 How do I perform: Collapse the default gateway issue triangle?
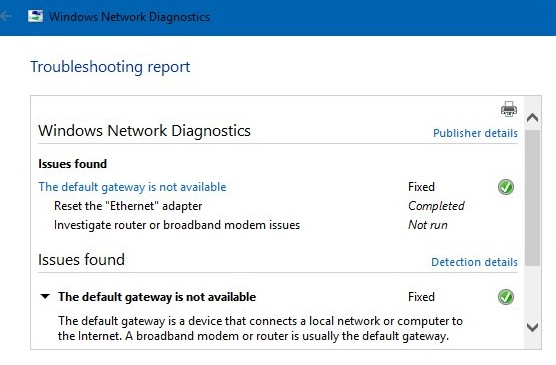[45, 296]
